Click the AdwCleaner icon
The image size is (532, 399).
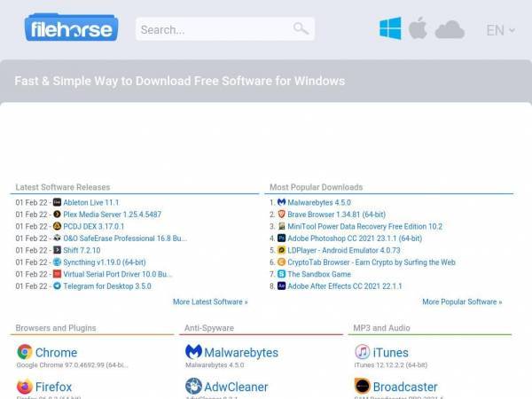[x=193, y=387]
